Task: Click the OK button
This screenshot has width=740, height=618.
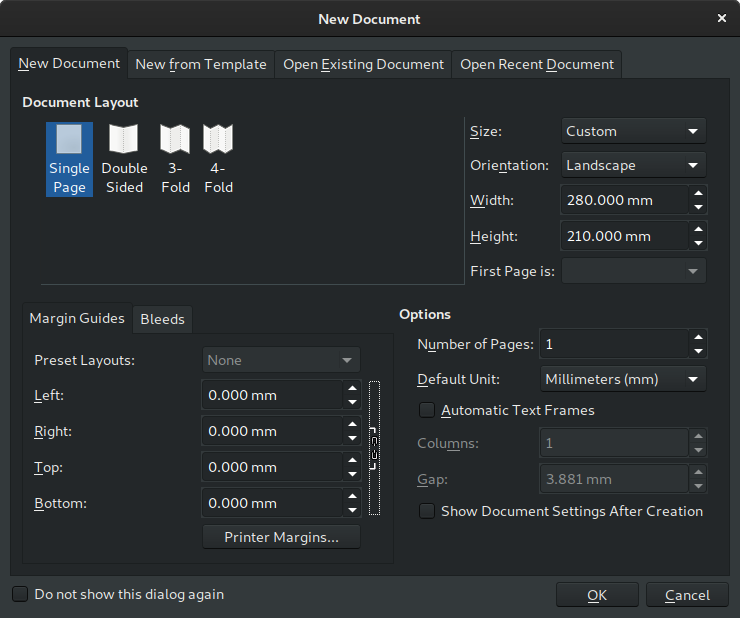Action: (x=597, y=595)
